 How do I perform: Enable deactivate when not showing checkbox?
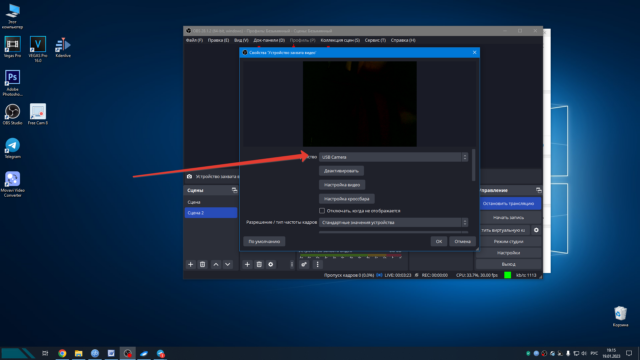322,211
